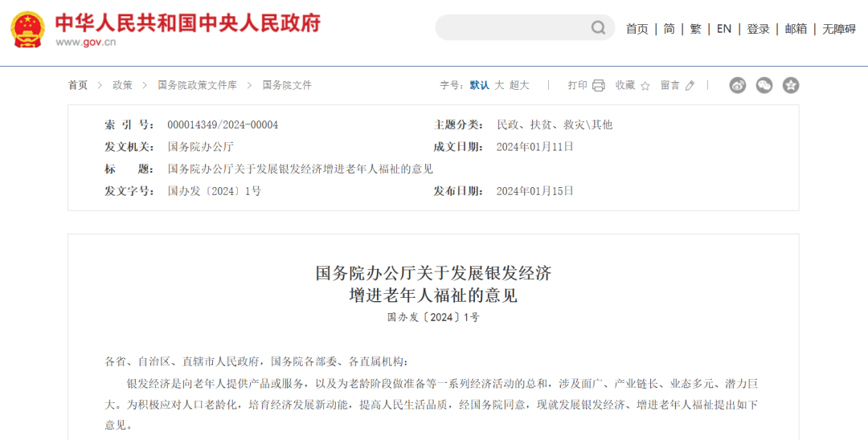
Task: Click the star icon next to 收藏
Action: tap(645, 86)
